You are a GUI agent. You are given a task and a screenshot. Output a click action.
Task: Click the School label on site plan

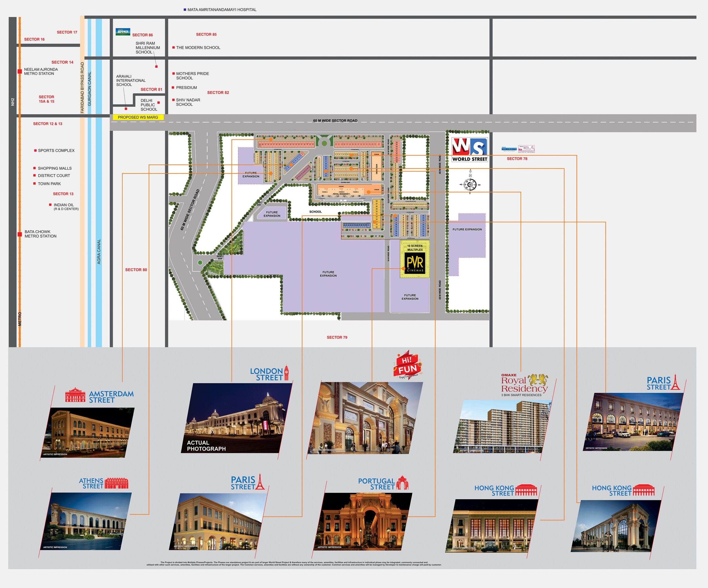point(315,212)
